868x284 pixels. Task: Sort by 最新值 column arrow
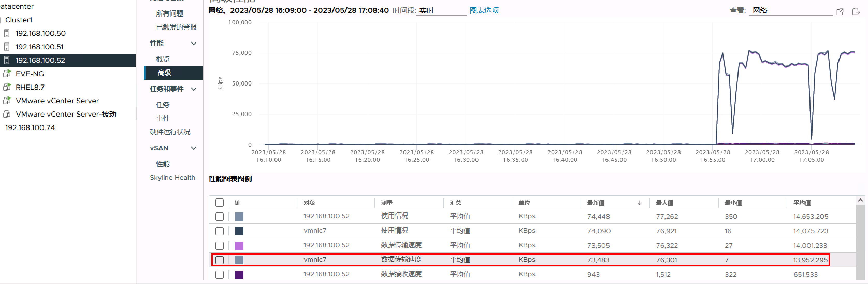coord(639,203)
